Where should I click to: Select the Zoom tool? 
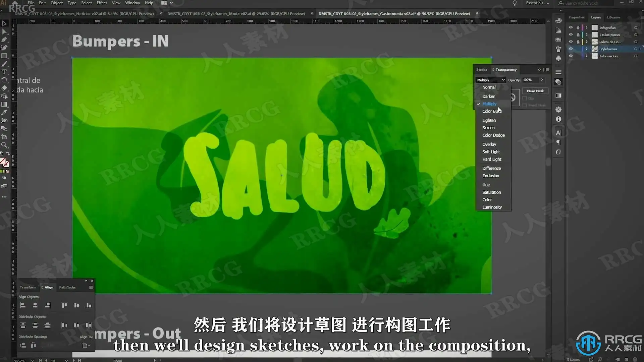(x=4, y=145)
